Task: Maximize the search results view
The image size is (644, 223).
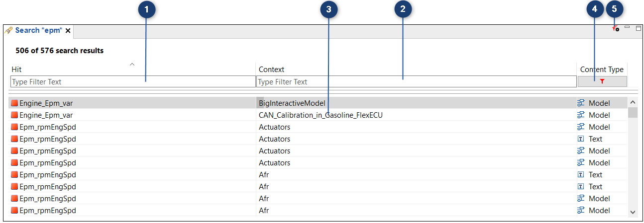Action: tap(639, 28)
